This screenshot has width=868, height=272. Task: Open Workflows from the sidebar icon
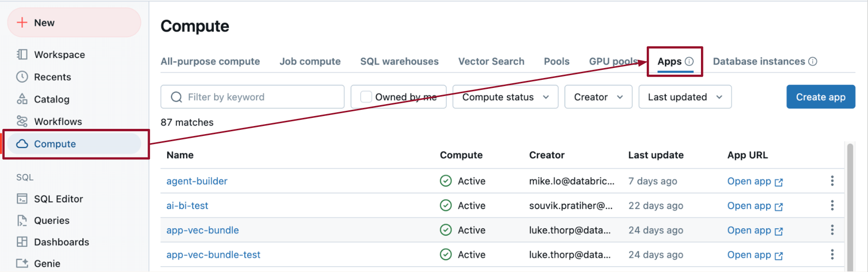(22, 121)
